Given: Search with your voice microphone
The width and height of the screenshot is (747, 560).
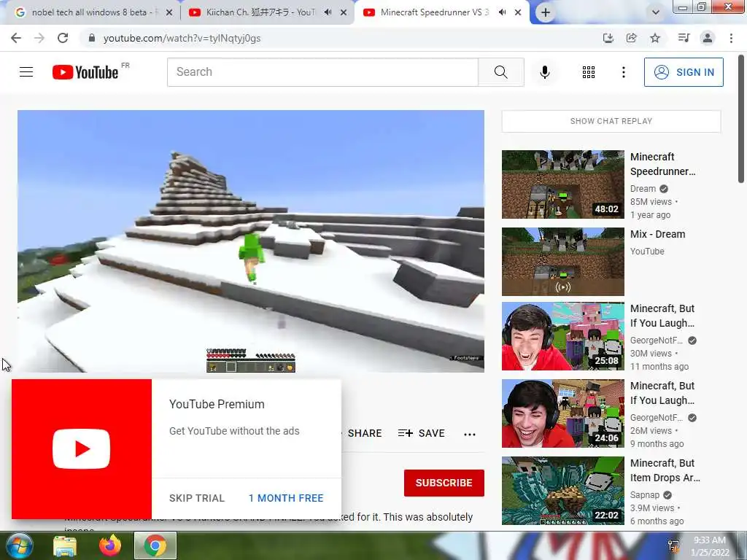Looking at the screenshot, I should coord(544,72).
